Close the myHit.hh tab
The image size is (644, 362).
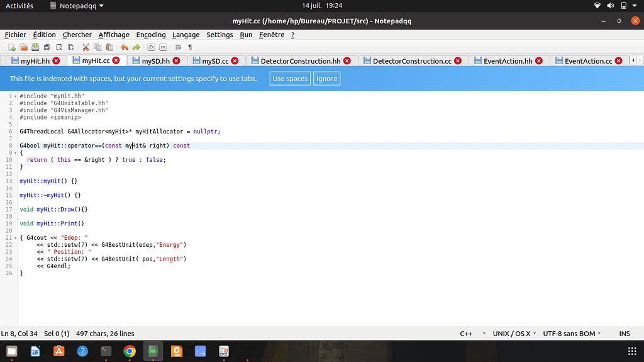pos(57,61)
